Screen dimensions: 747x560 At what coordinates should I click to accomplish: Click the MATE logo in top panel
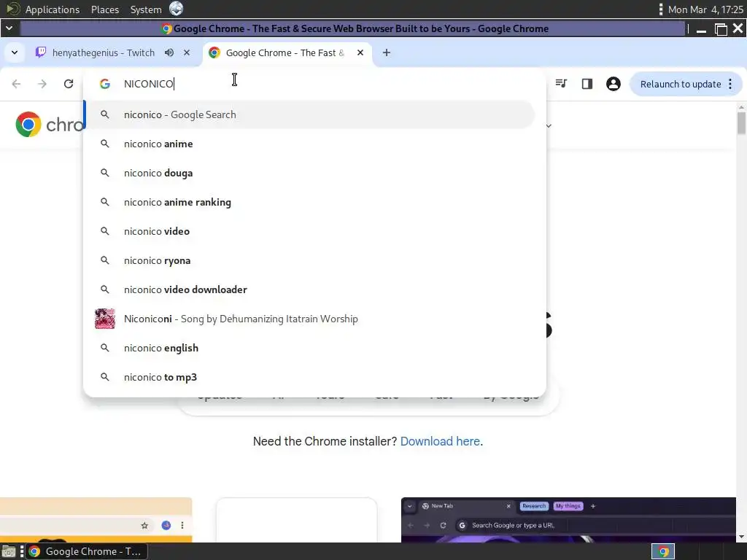(x=13, y=9)
